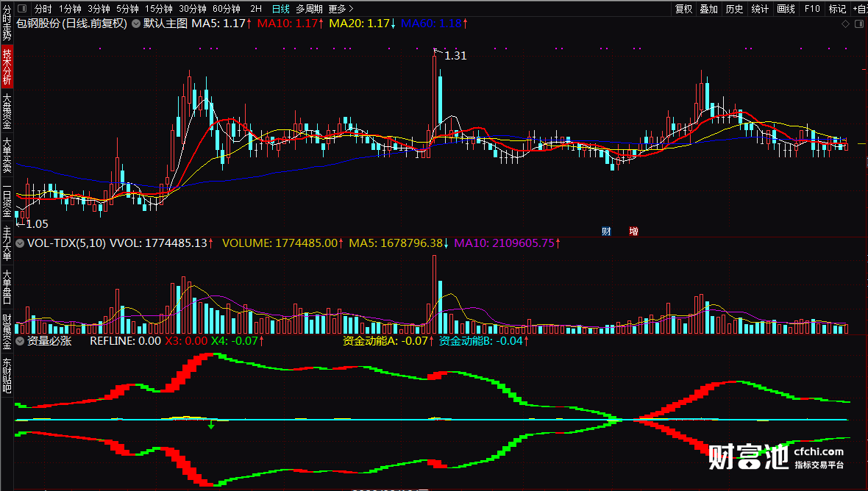Toggle the left sidebar panel icon
The height and width of the screenshot is (491, 868).
pos(22,9)
